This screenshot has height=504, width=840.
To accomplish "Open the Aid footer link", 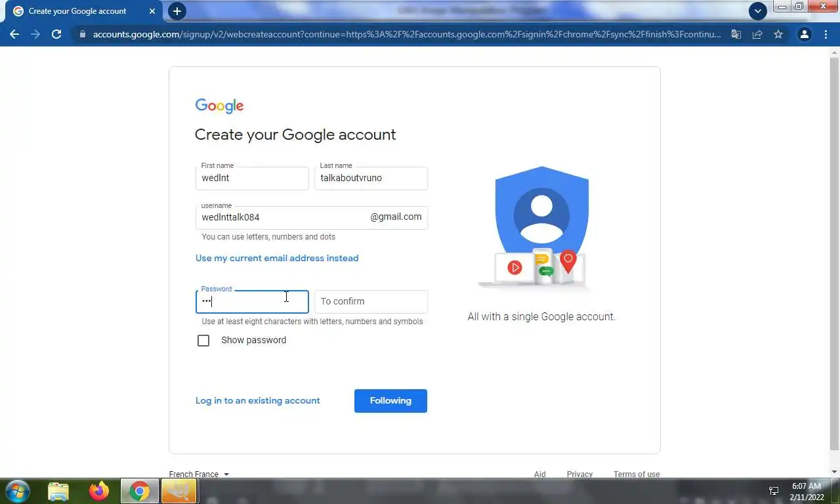I will tap(539, 474).
